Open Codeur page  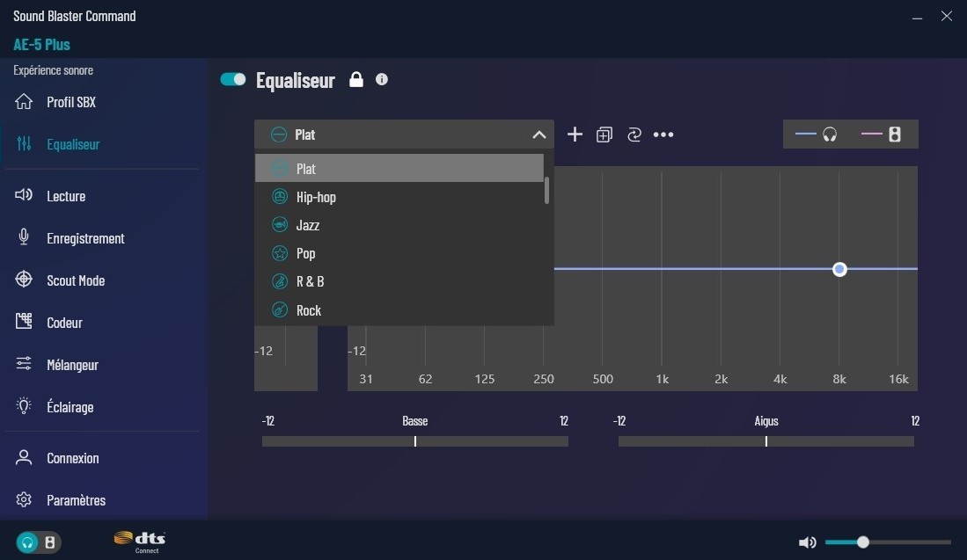point(102,323)
